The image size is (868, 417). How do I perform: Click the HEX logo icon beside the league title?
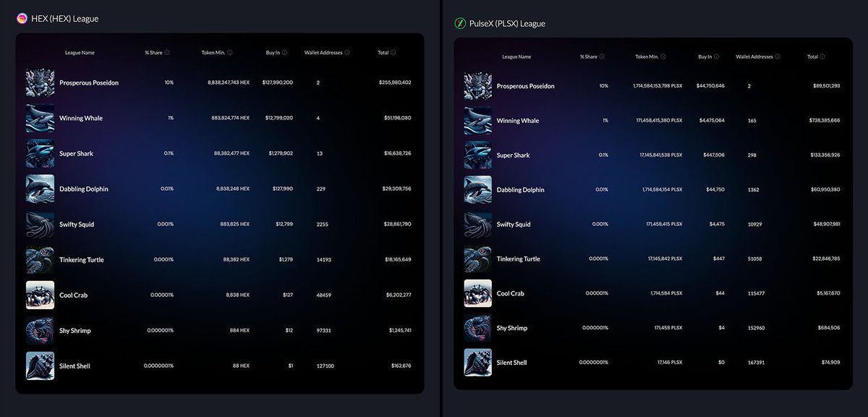[x=22, y=19]
